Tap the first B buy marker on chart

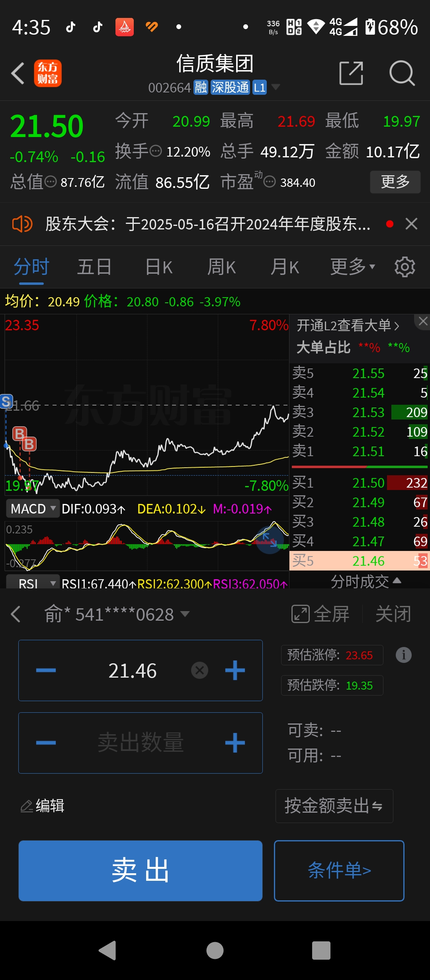(20, 433)
